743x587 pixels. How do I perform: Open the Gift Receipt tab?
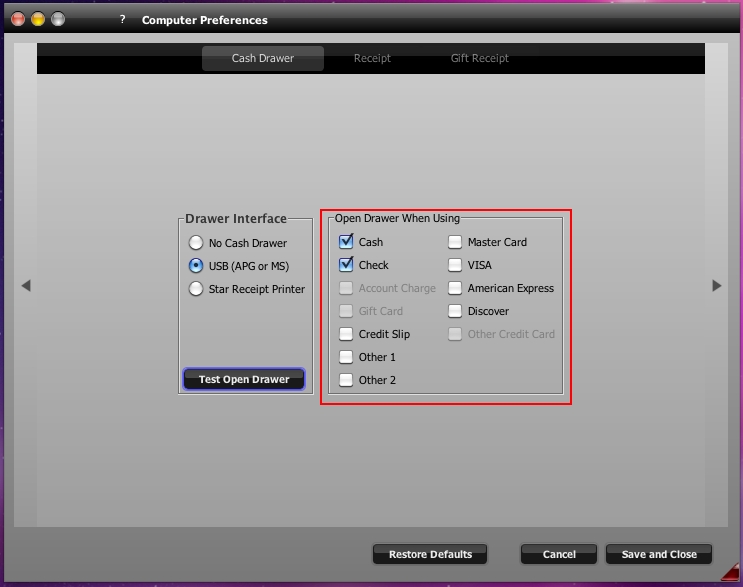pos(479,58)
